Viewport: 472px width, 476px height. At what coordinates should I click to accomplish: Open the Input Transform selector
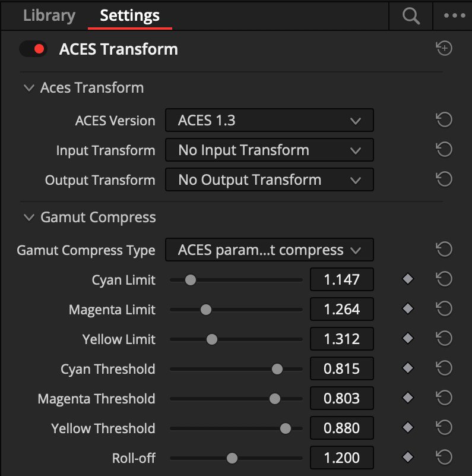coord(269,150)
